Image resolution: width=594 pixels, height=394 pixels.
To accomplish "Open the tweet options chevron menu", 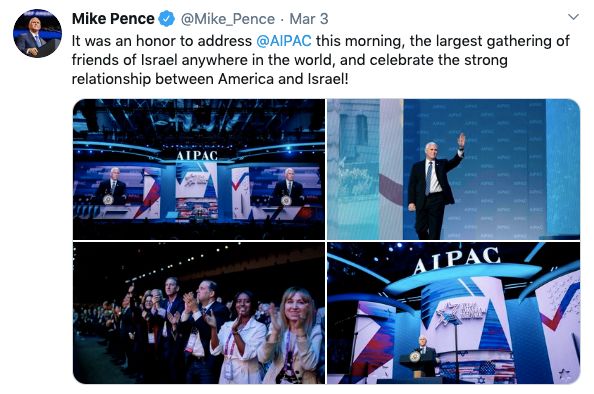I will [x=574, y=17].
